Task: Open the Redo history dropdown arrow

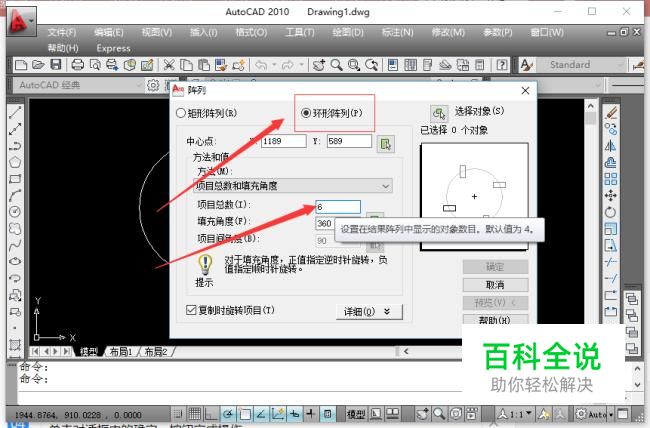Action: [x=301, y=65]
